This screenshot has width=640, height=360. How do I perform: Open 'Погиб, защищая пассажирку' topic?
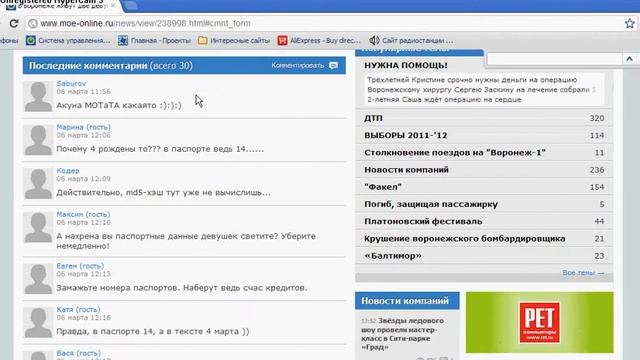click(x=484, y=204)
